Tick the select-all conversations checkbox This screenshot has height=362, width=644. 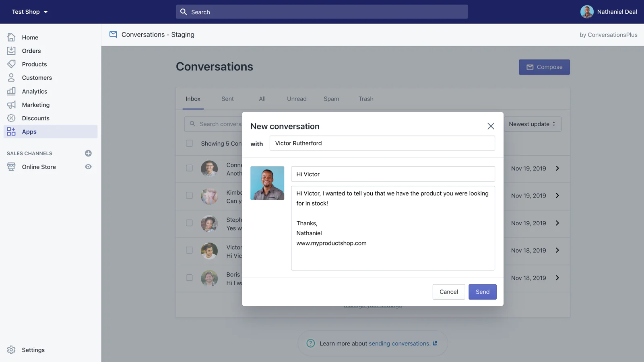(189, 144)
